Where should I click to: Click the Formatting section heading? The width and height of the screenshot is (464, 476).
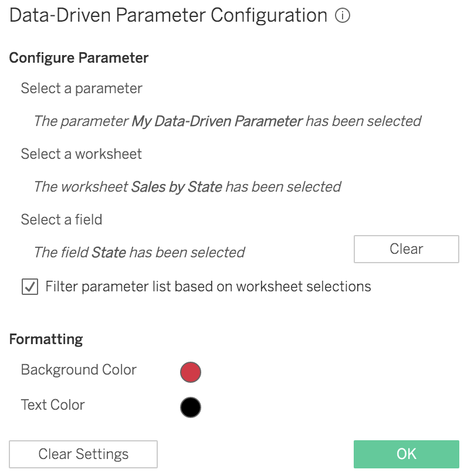(x=46, y=339)
